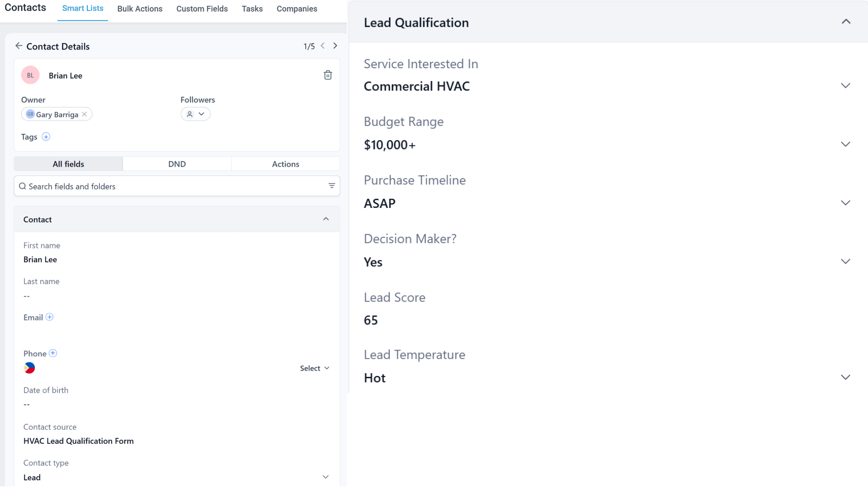Add a tag with the plus icon
868x488 pixels.
[x=46, y=136]
